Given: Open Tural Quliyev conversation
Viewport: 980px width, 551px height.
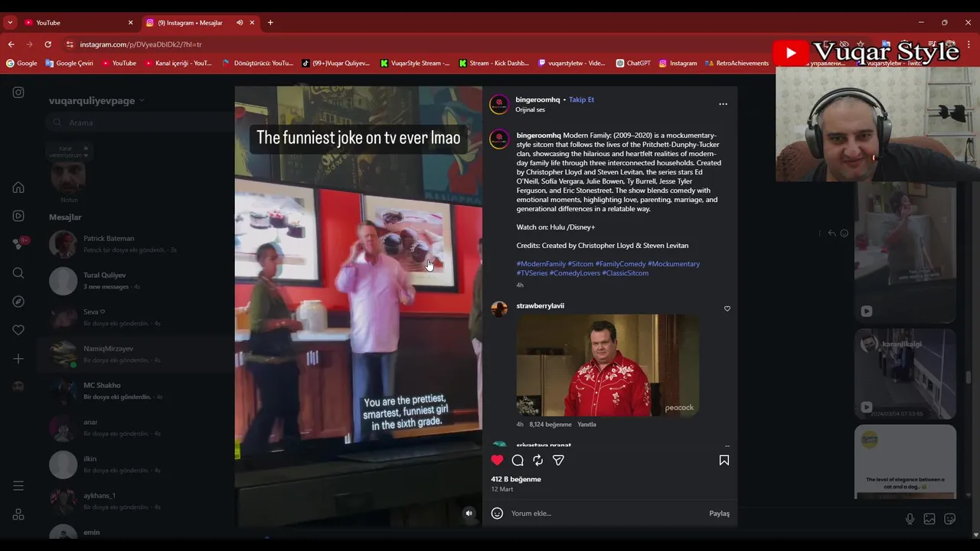Looking at the screenshot, I should click(x=138, y=281).
